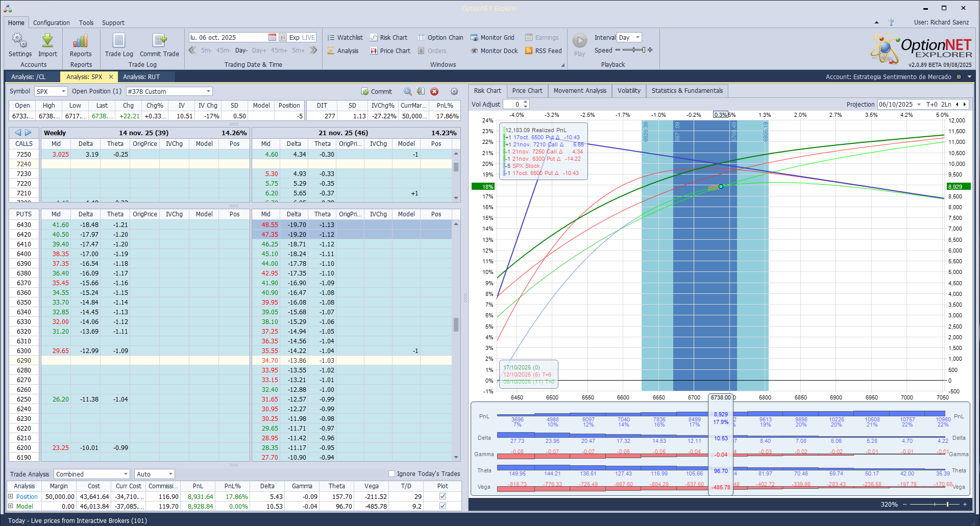
Task: Open the Settings gear icon
Action: tap(20, 41)
